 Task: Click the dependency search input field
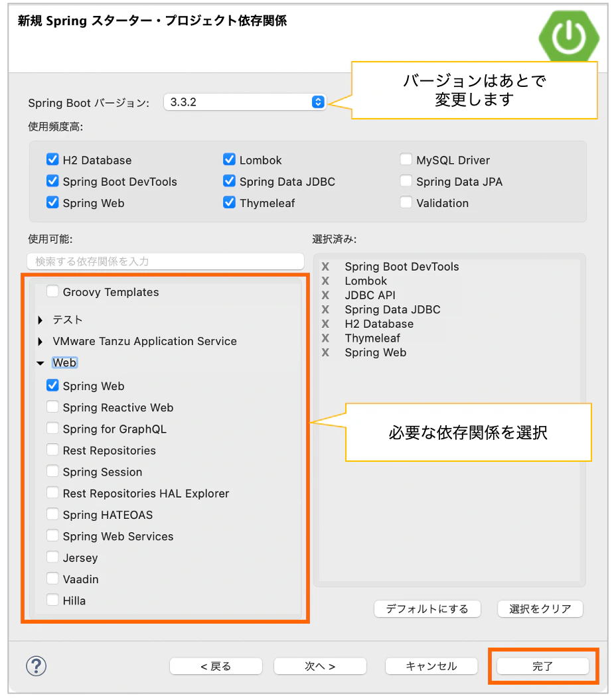tap(165, 261)
